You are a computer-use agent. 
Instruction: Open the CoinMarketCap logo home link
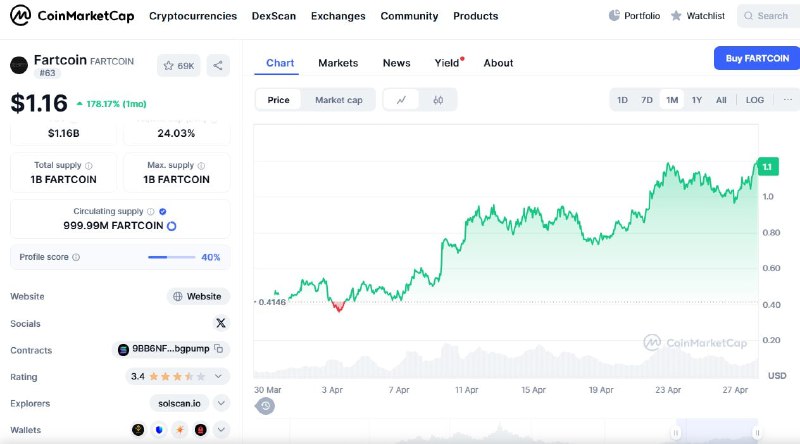72,16
